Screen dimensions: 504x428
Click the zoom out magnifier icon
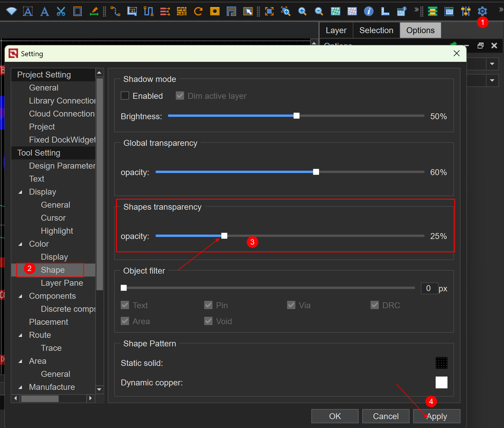pyautogui.click(x=319, y=12)
